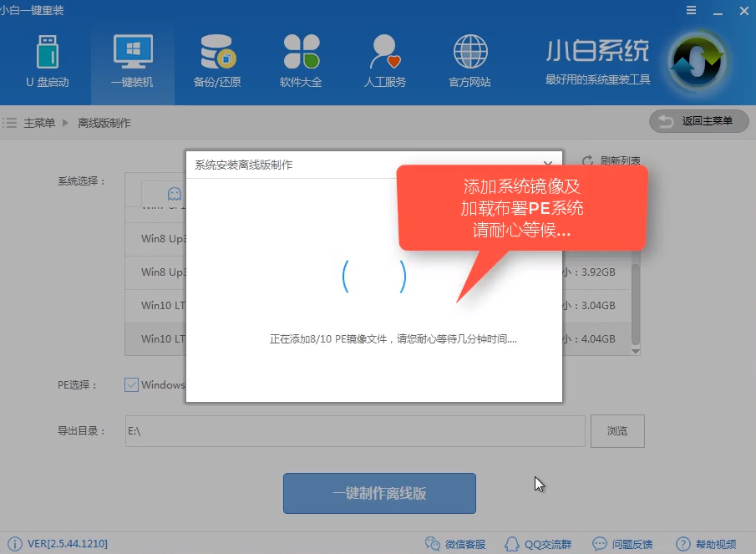
Task: Start creation with 一键制作离线版 button
Action: tap(378, 493)
